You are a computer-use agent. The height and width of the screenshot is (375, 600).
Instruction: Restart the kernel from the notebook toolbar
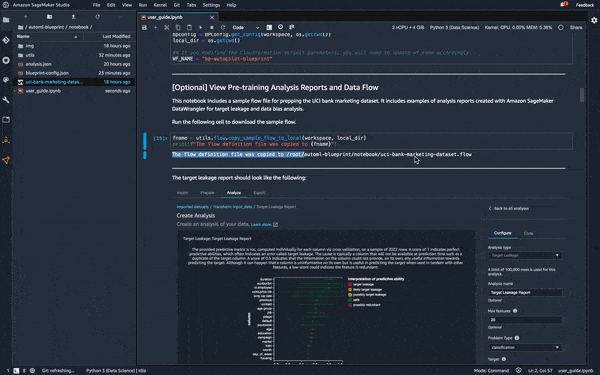click(223, 28)
